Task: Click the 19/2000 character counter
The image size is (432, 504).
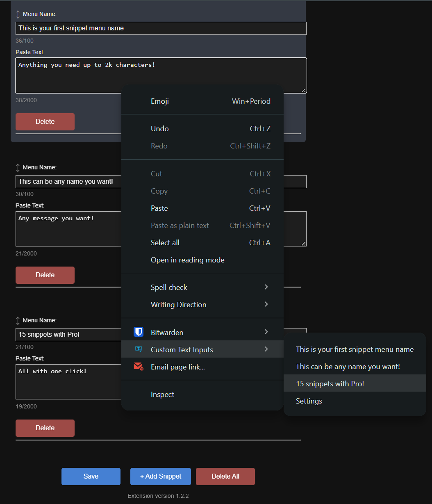Action: pyautogui.click(x=26, y=406)
